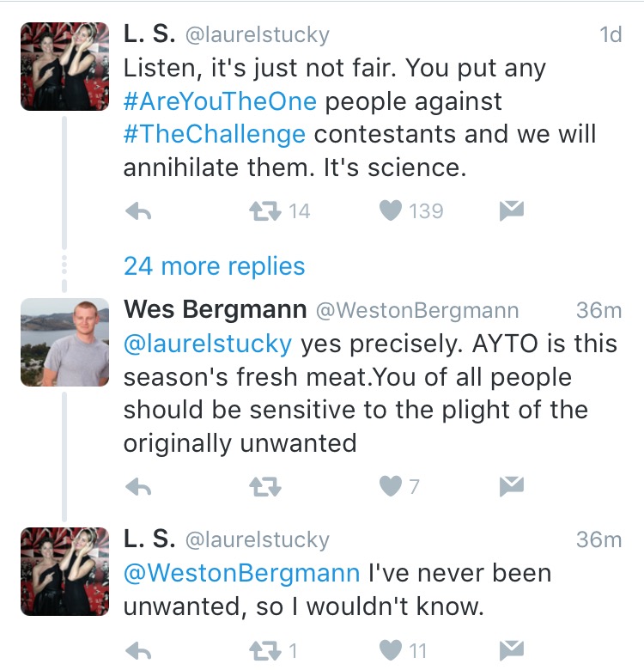Expand the 24 more replies link
Viewport: 644px width, 670px height.
coord(215,266)
